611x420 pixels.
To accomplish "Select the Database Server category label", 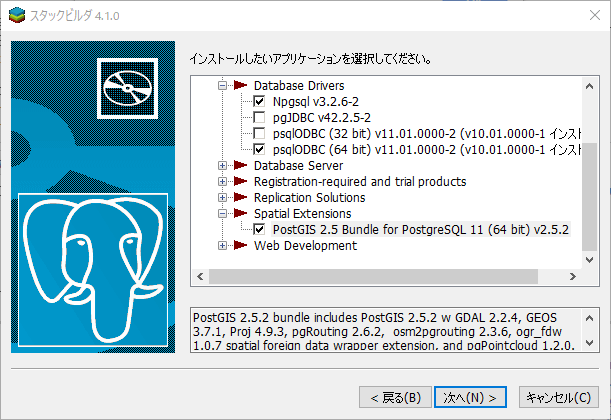I will pos(298,166).
